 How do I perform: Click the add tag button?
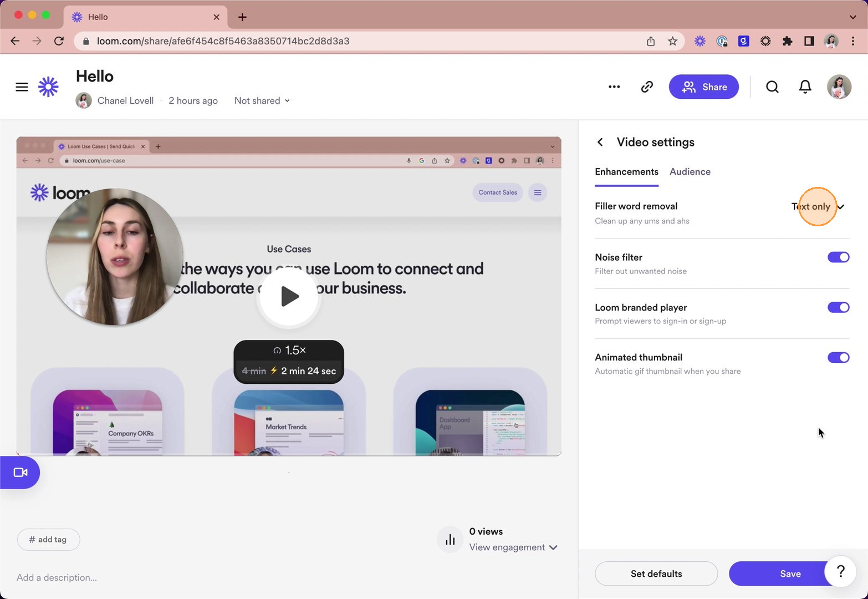point(48,540)
